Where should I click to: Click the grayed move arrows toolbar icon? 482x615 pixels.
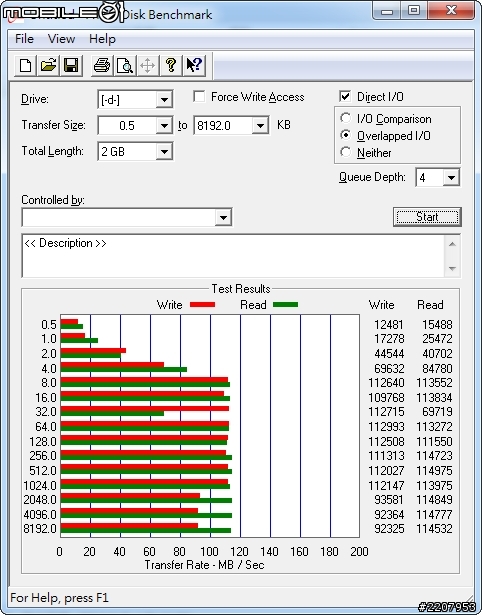(x=147, y=65)
